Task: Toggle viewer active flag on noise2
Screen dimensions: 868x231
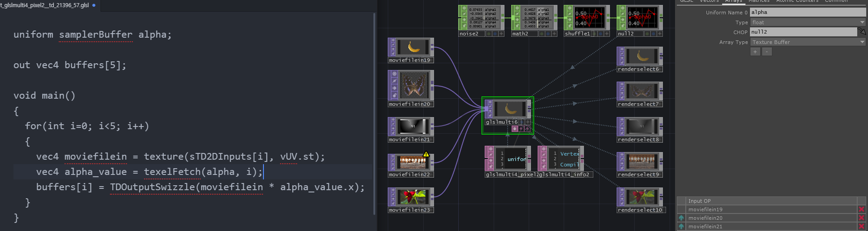Action: pos(464,8)
